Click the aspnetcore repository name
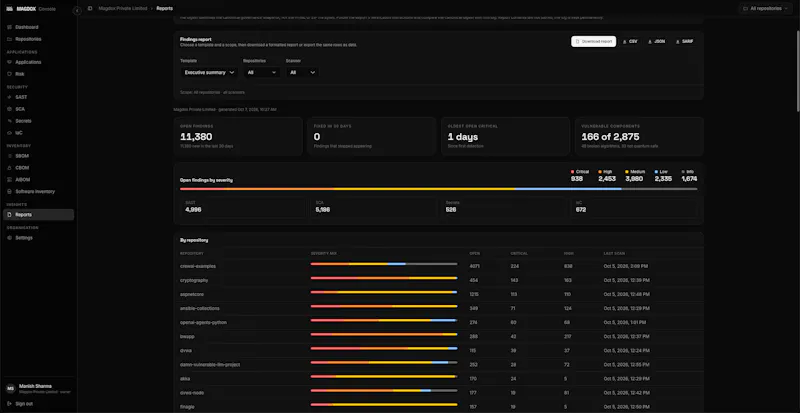 click(x=192, y=295)
